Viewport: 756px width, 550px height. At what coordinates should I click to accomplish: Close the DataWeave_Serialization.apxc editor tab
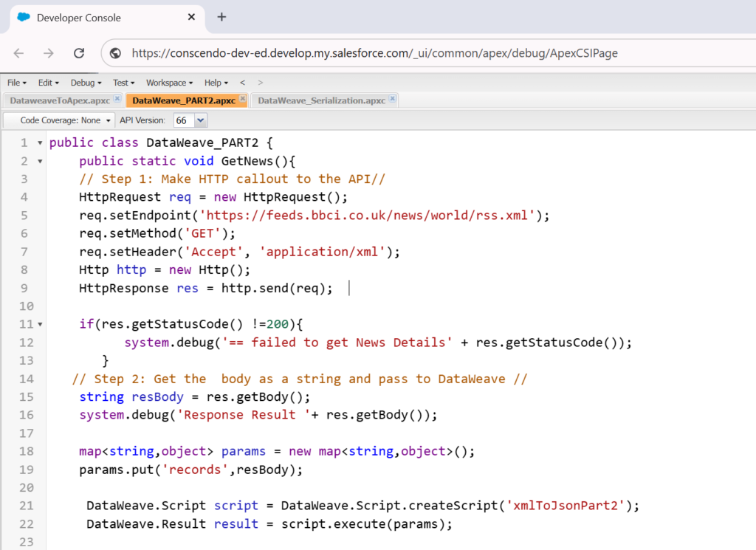pyautogui.click(x=393, y=100)
